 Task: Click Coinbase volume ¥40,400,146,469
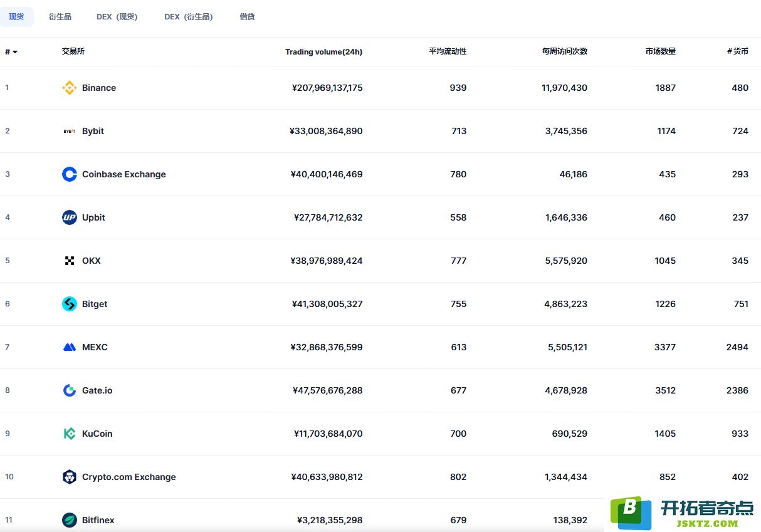click(327, 174)
